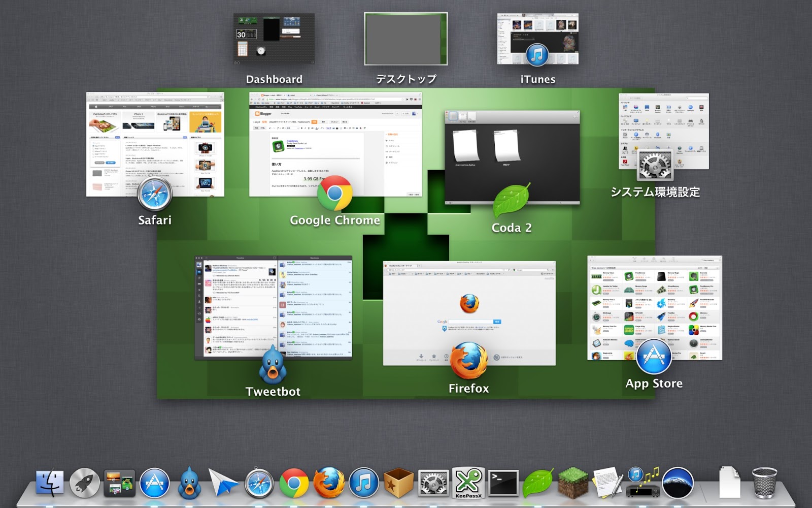Viewport: 812px width, 508px height.
Task: Click the blue bird badge on Tweetbot window
Action: point(273,364)
